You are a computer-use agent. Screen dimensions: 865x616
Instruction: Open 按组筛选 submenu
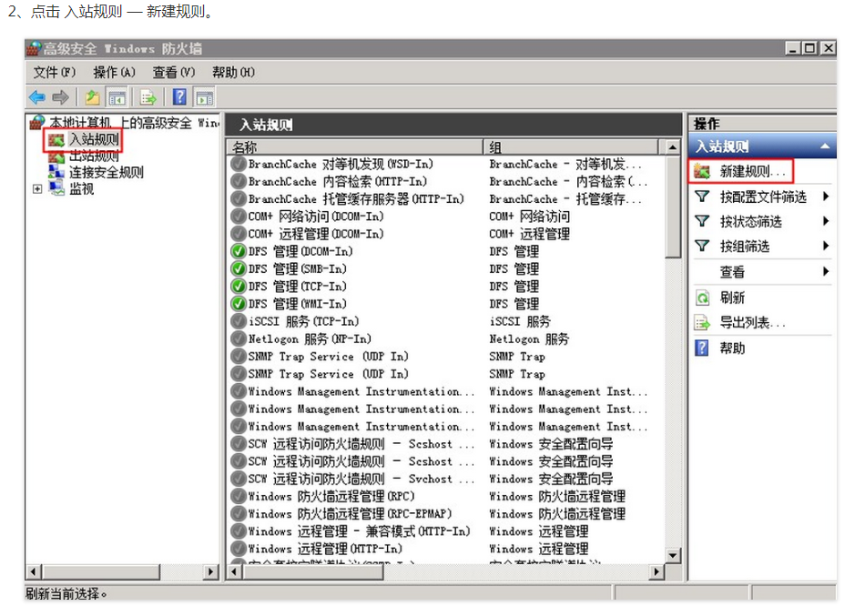pyautogui.click(x=745, y=247)
